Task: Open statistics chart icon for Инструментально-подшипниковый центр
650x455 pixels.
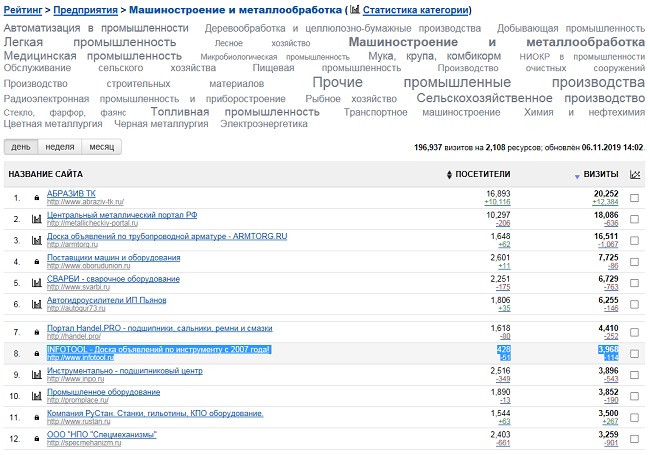Action: click(37, 375)
